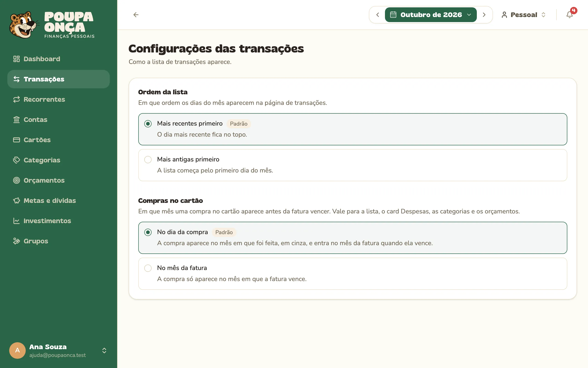Click 'A lista começa pelo primeiro dia do mês.'
588x368 pixels.
215,170
